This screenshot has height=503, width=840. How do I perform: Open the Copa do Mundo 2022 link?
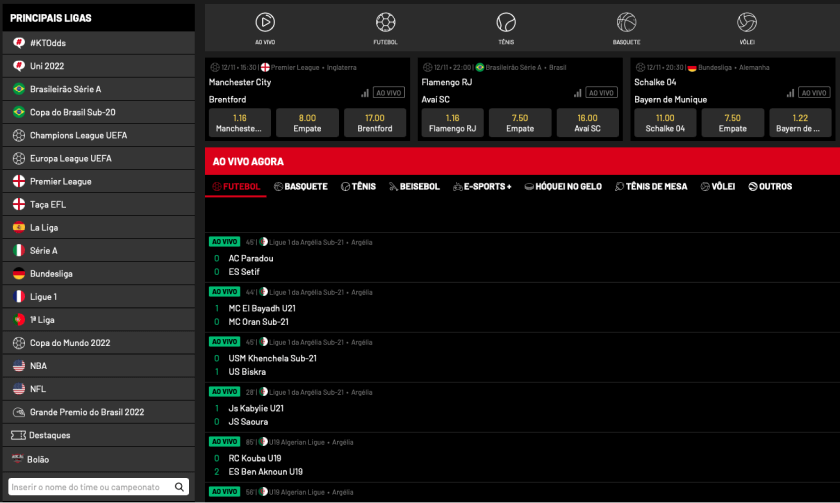[99, 343]
